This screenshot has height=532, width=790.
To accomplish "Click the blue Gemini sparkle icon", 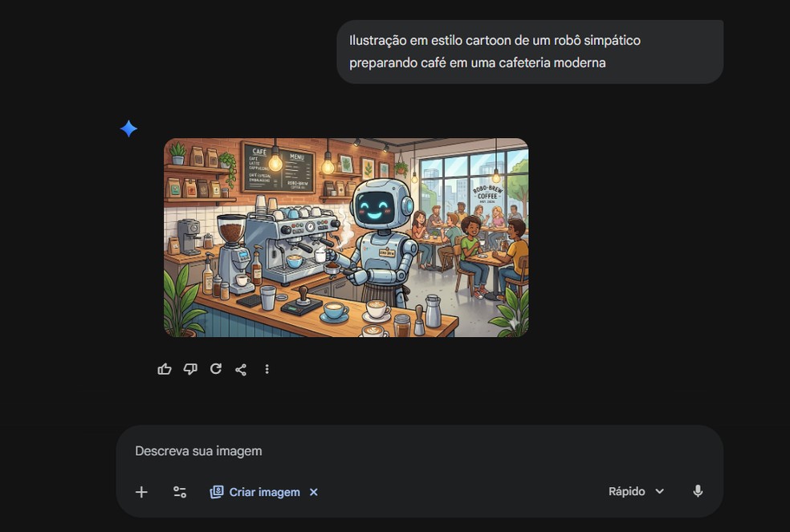I will pyautogui.click(x=128, y=128).
